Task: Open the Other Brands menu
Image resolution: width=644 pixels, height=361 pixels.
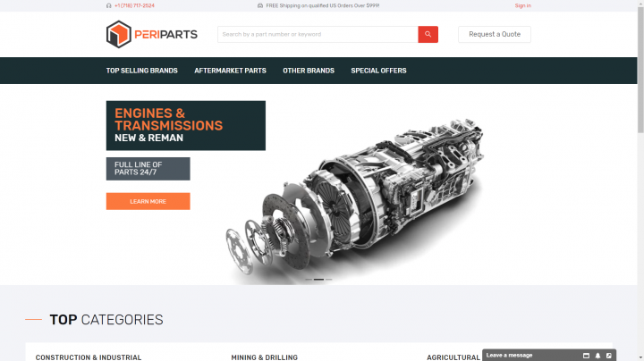Action: (x=309, y=71)
